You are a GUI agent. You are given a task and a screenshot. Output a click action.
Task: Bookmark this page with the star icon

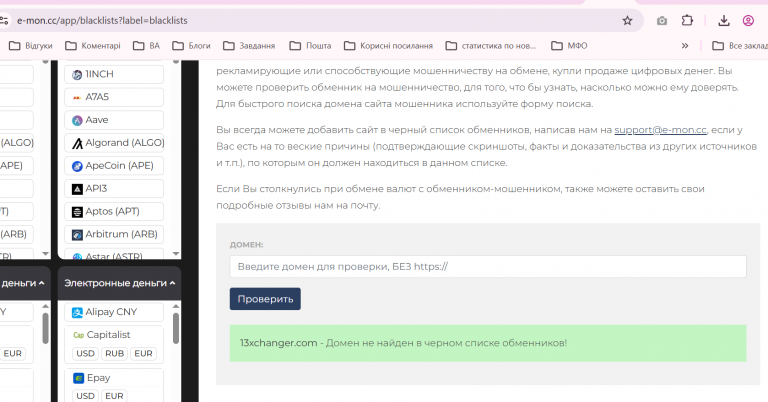tap(627, 21)
